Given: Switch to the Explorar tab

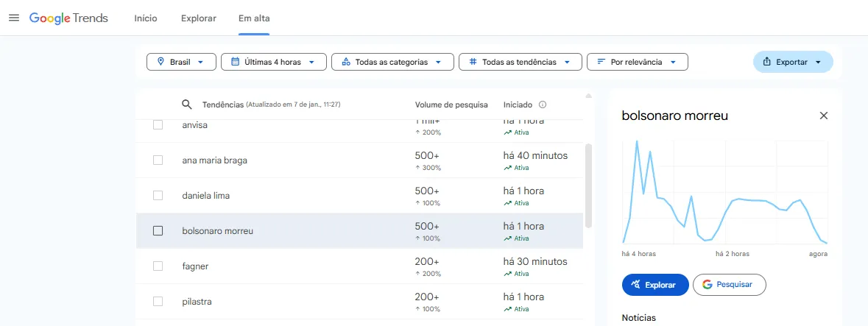Looking at the screenshot, I should pos(199,18).
